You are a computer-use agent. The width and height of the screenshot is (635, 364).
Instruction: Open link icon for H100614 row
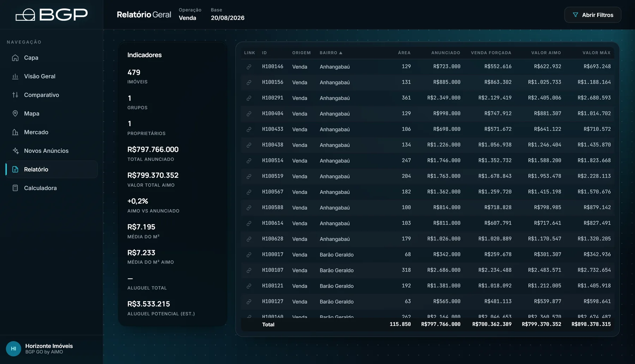249,223
